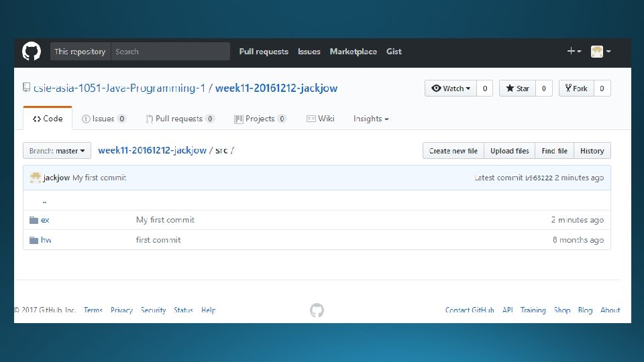Click week11-20161212-jackjow in the breadcrumb path
This screenshot has height=362, width=644.
pos(152,150)
